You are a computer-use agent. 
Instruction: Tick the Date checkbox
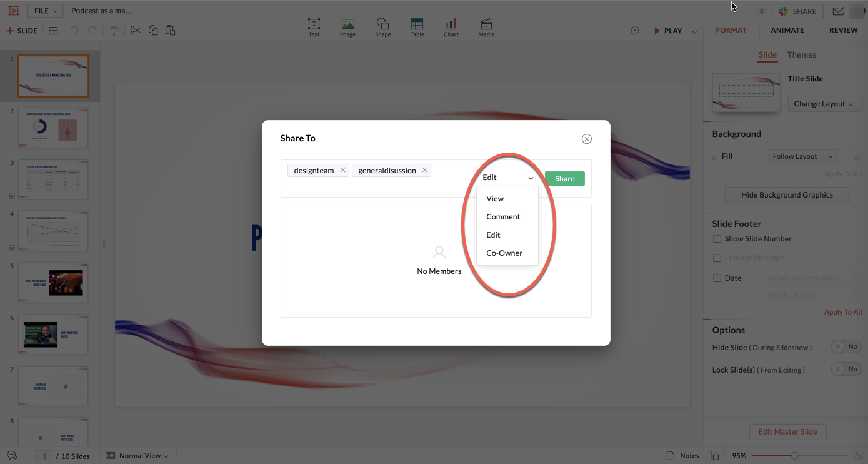tap(717, 278)
